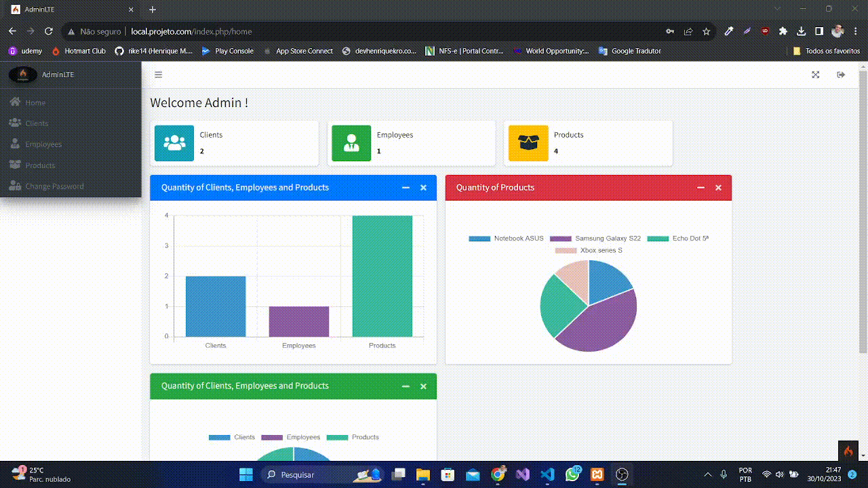This screenshot has width=868, height=488.
Task: Open Change Password in the sidebar menu
Action: [x=71, y=186]
